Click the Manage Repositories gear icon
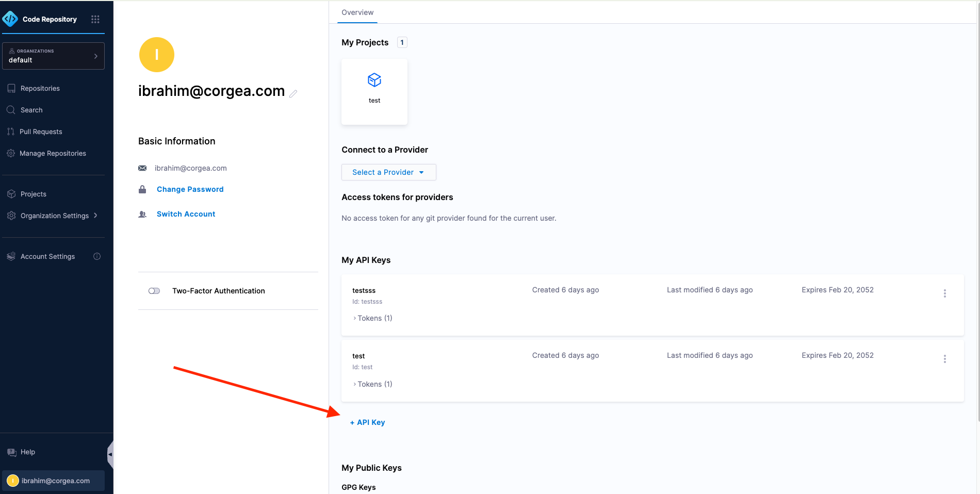 tap(11, 153)
